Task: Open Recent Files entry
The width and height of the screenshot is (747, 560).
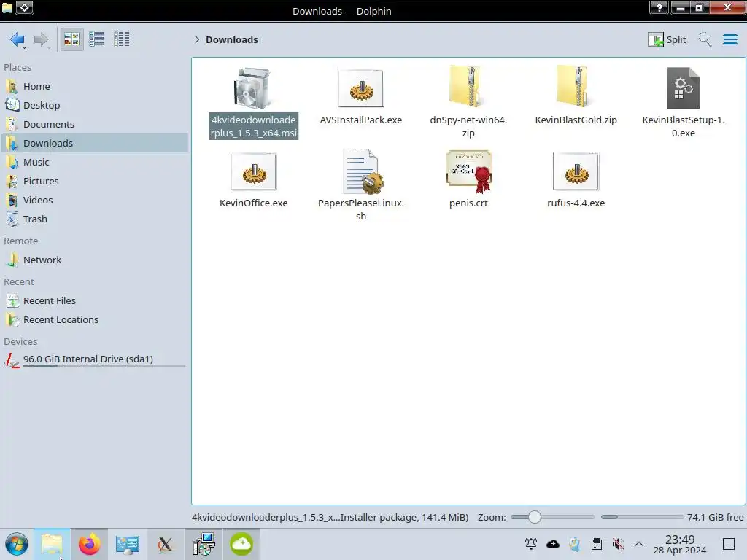Action: click(94, 301)
